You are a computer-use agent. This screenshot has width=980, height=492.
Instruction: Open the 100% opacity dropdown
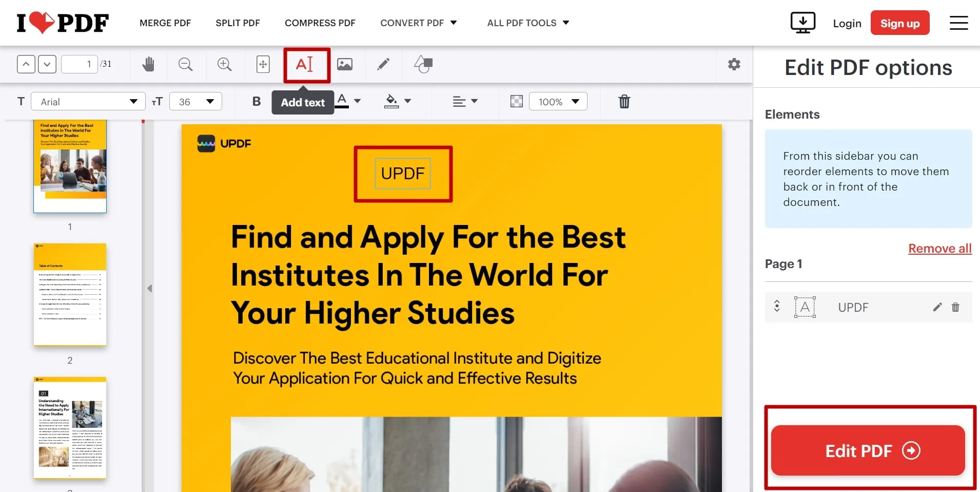pyautogui.click(x=558, y=102)
